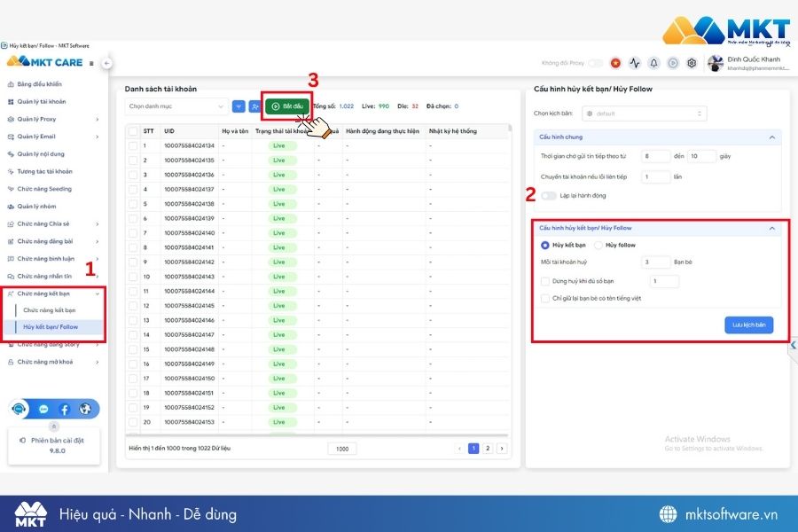The height and width of the screenshot is (532, 798).
Task: Click the wait time minimum field with 8
Action: 655,156
